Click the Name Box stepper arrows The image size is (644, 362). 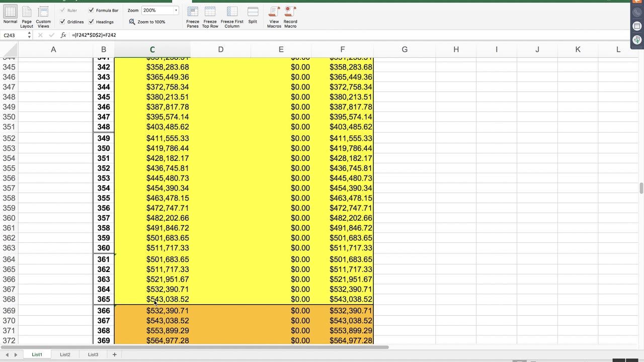click(29, 35)
